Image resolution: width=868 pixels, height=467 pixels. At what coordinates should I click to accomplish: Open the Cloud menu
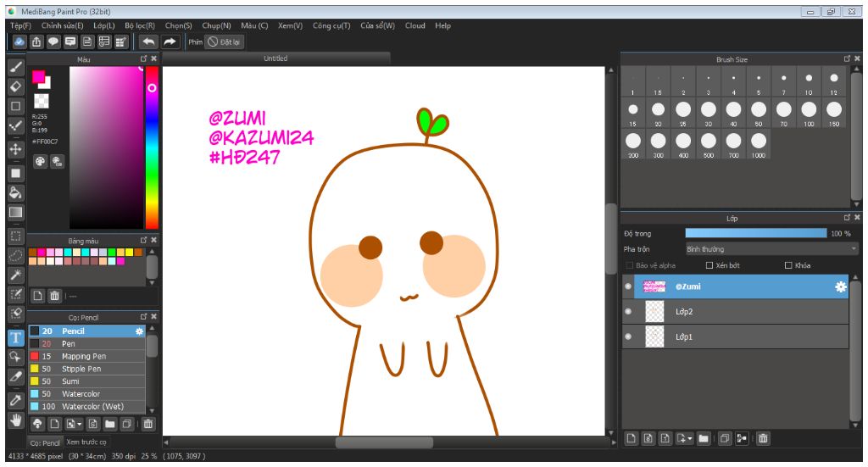coord(415,25)
